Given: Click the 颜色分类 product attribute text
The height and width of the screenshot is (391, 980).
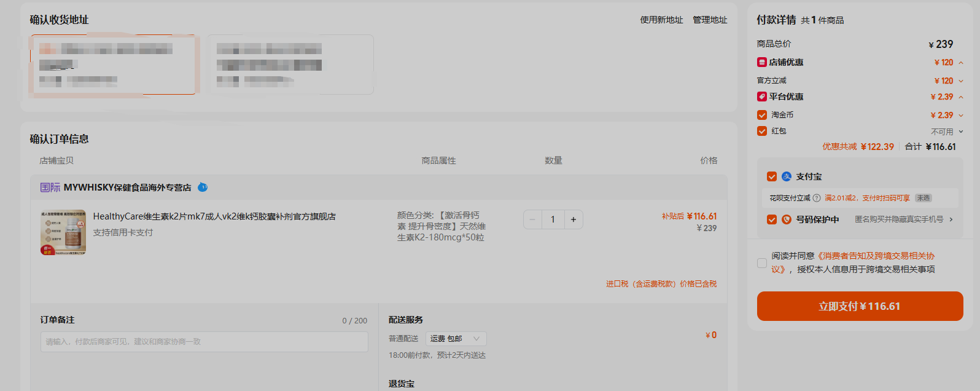Looking at the screenshot, I should click(441, 226).
